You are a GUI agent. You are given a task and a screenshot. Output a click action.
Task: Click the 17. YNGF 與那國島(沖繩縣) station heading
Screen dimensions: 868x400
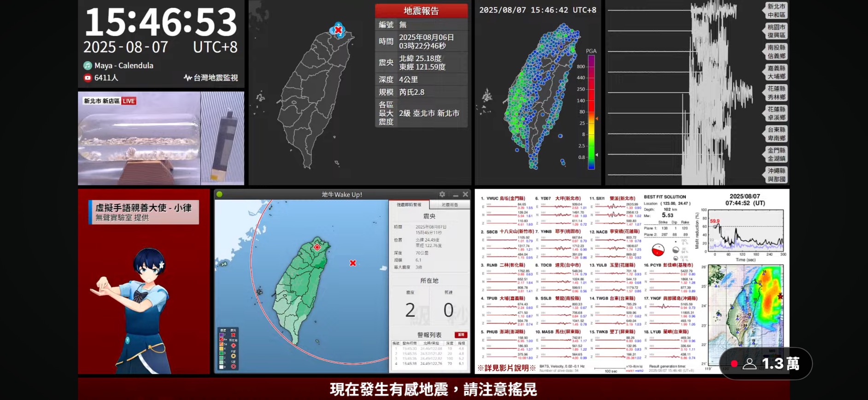pos(670,298)
